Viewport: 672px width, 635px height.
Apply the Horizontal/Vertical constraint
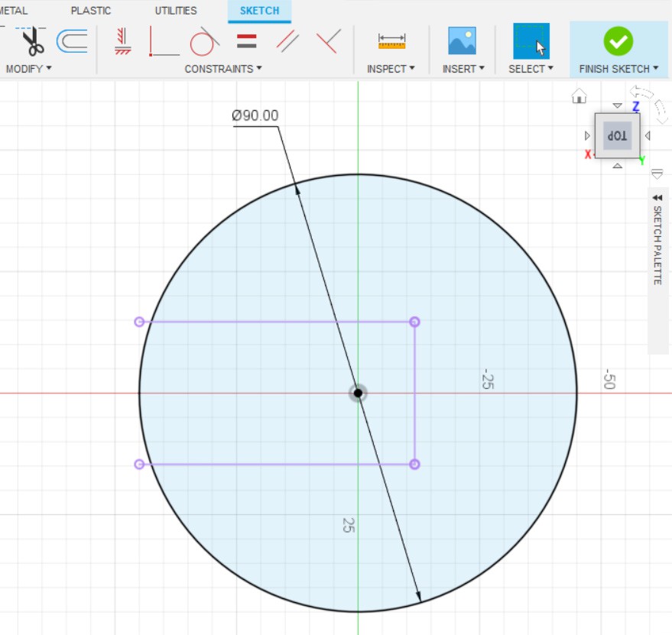tap(122, 41)
